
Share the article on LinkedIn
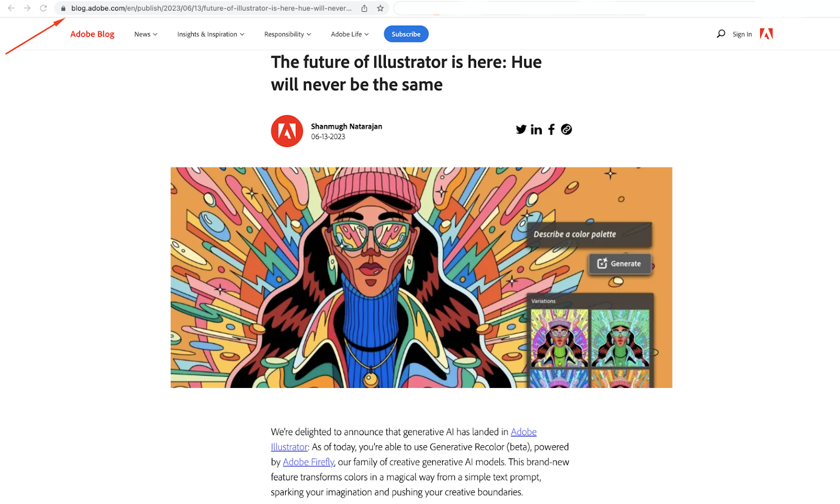[536, 130]
